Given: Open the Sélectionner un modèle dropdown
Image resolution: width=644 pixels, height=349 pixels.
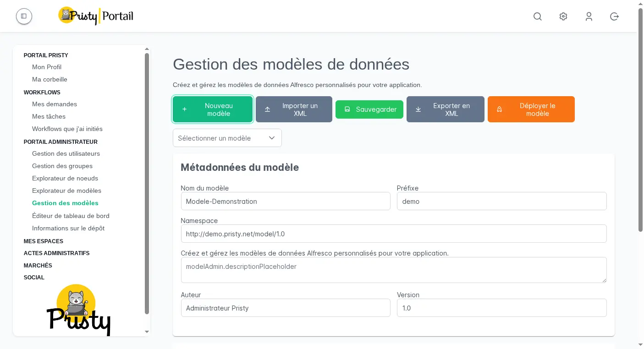Looking at the screenshot, I should click(x=227, y=138).
